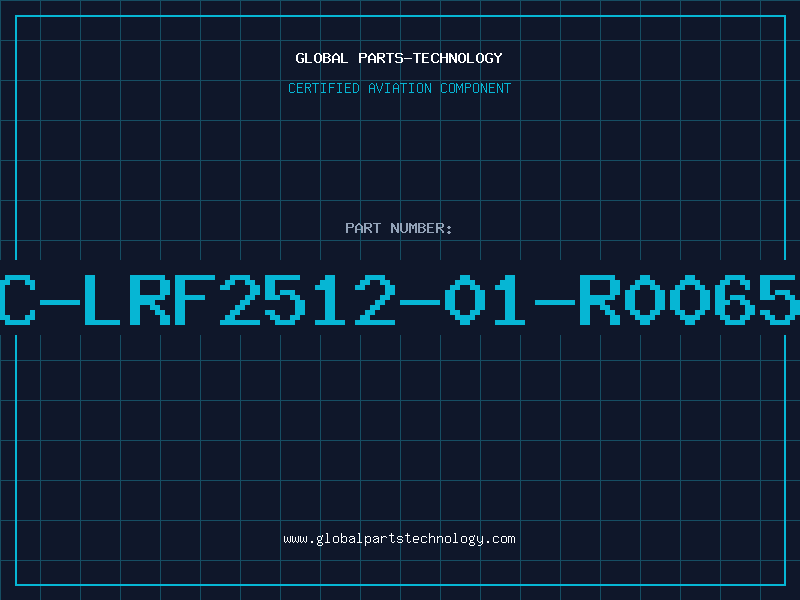Click the part number C-LRF2512-01-R0065
The width and height of the screenshot is (800, 600).
[x=400, y=299]
